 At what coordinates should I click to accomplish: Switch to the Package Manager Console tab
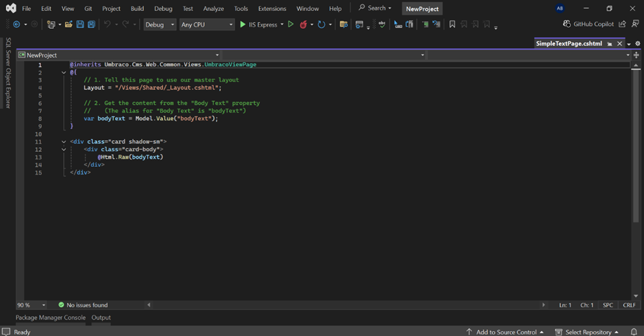51,318
